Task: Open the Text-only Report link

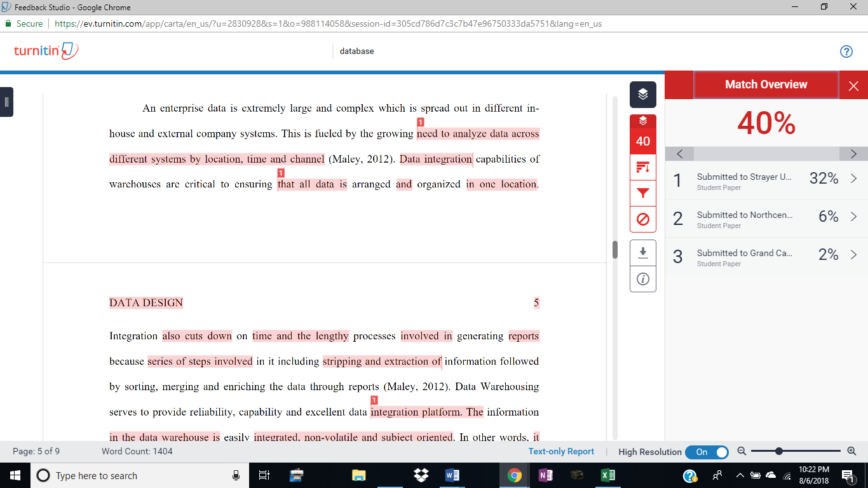Action: pos(561,451)
